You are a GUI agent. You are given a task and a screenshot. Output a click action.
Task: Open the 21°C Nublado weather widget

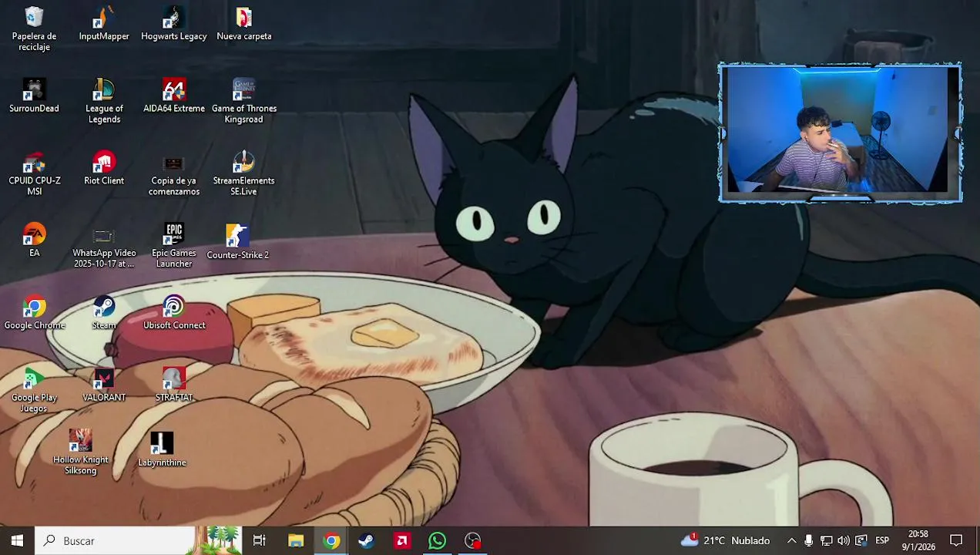tap(725, 540)
